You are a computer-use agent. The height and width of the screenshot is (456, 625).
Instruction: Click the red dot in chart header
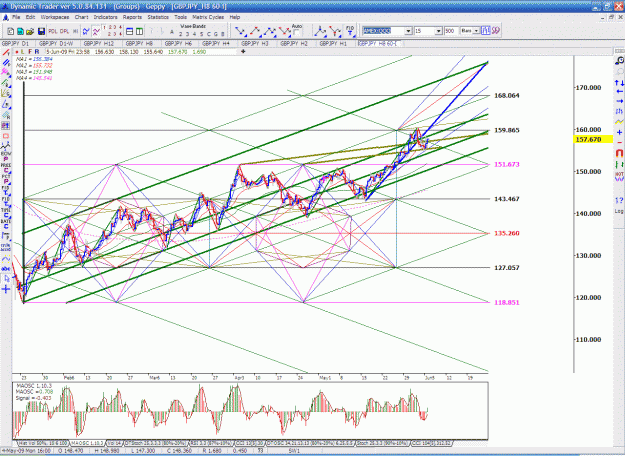pyautogui.click(x=17, y=52)
